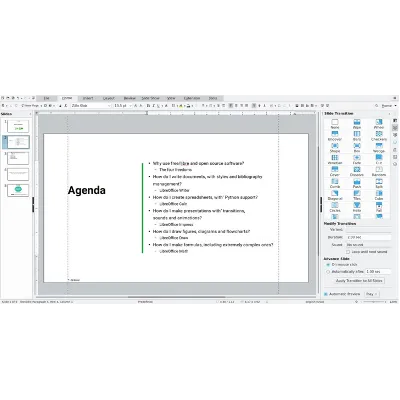The image size is (400, 400).
Task: Open the font size dropdown
Action: (x=130, y=105)
